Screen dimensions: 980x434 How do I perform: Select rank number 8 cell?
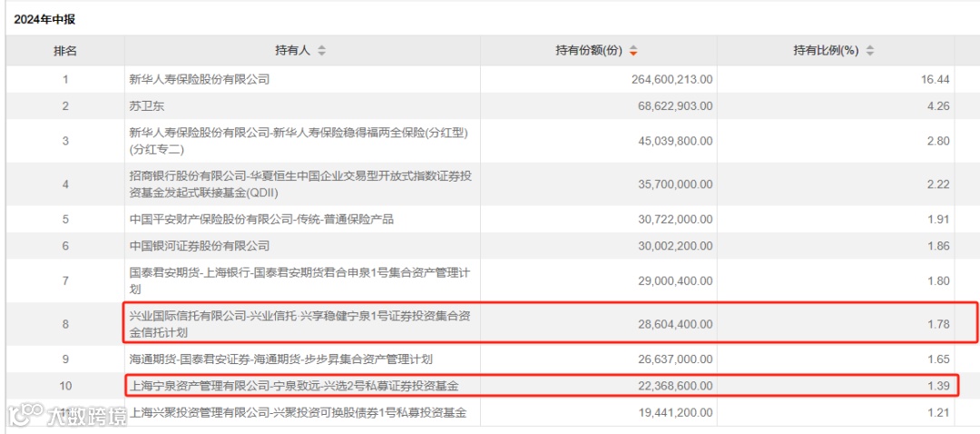65,324
